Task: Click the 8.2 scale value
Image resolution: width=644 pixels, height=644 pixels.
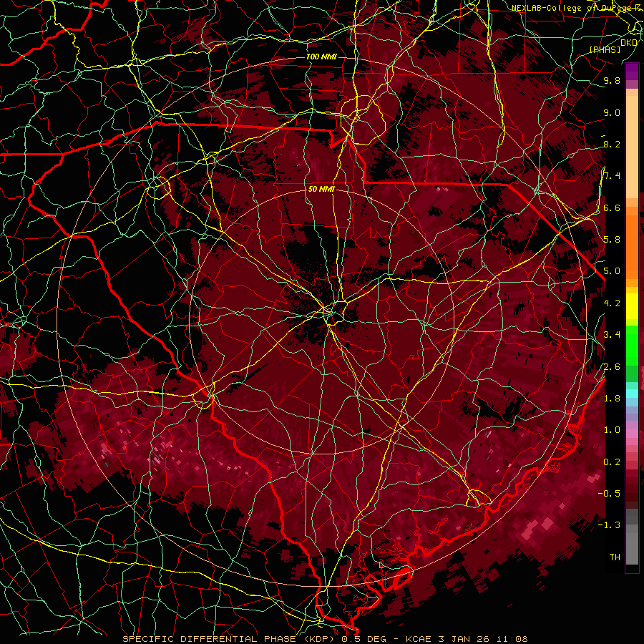Action: [x=612, y=144]
